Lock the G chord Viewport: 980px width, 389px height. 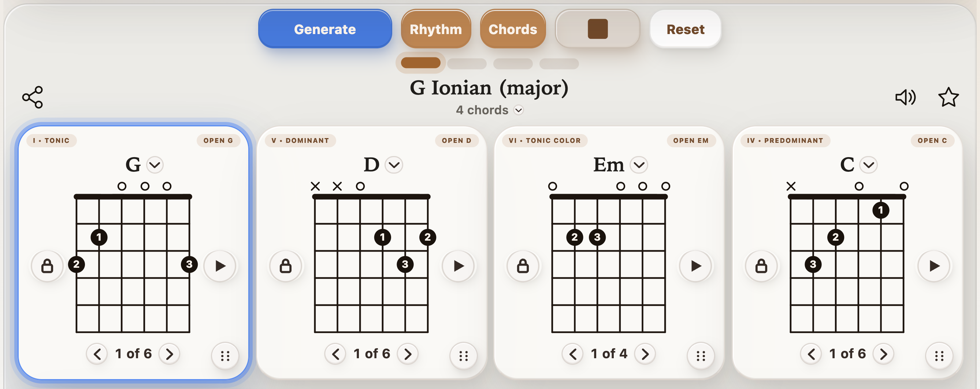click(x=47, y=266)
